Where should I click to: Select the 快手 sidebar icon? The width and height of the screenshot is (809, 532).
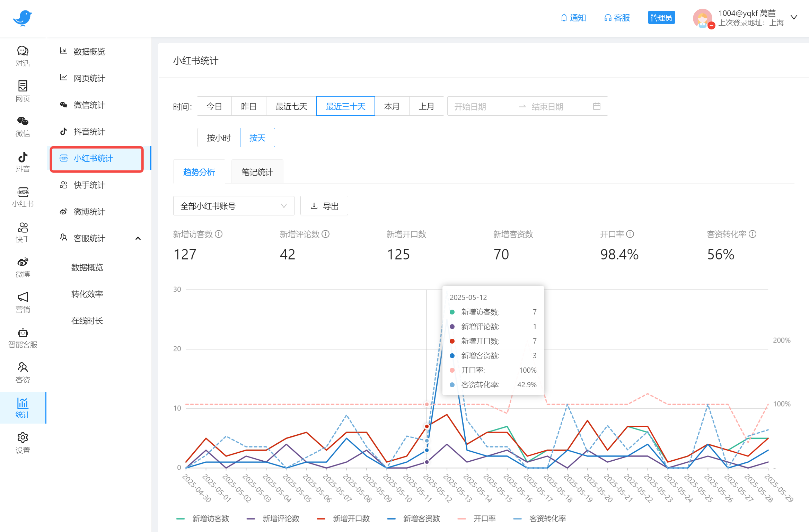[x=23, y=231]
